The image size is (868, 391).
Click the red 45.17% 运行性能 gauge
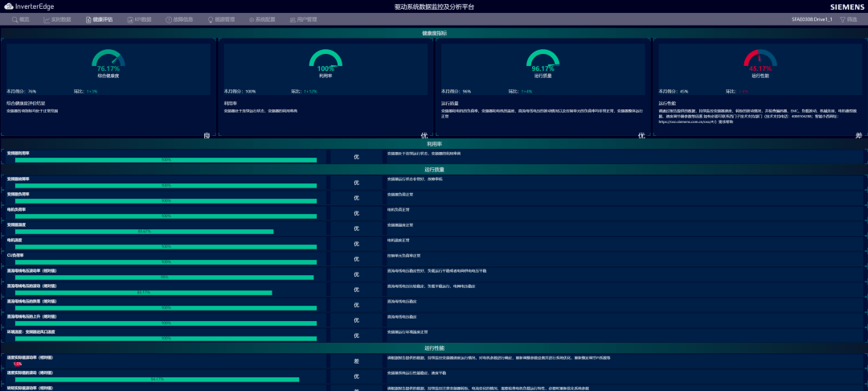tap(760, 61)
